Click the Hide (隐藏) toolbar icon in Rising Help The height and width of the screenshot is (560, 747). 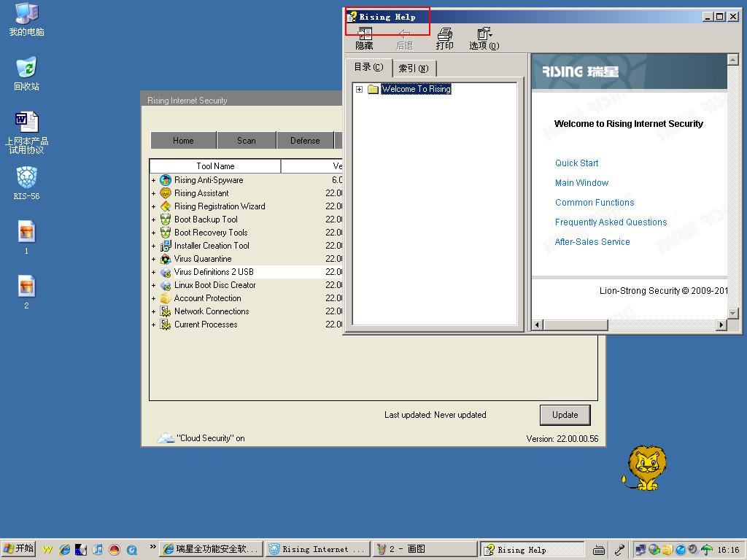pos(365,39)
